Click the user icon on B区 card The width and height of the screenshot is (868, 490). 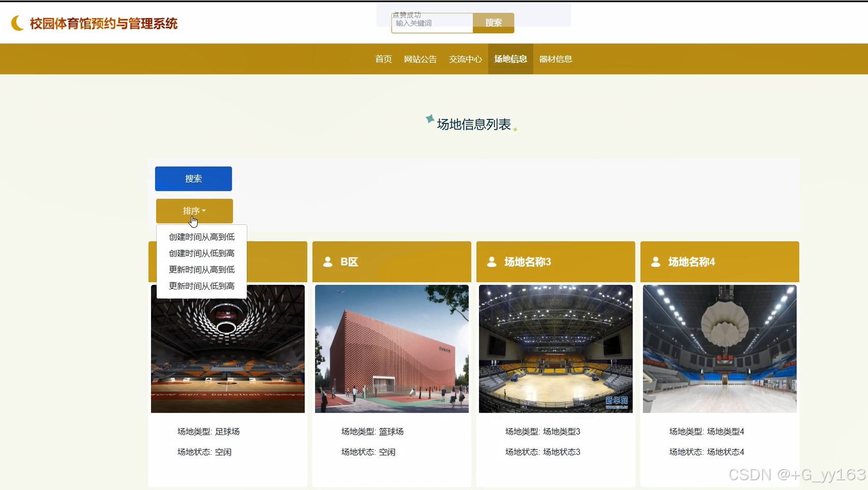[x=327, y=262]
